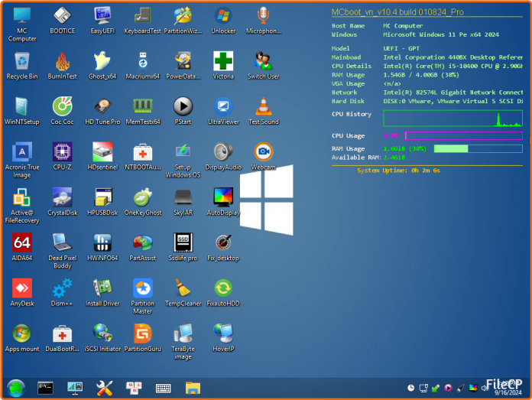Open the command prompt taskbar icon
Image resolution: width=532 pixels, height=400 pixels.
pyautogui.click(x=45, y=388)
